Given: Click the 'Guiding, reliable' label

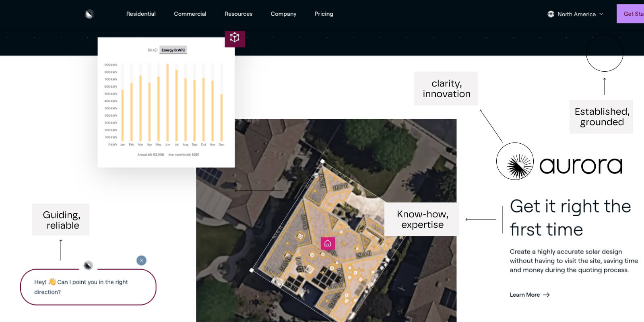Looking at the screenshot, I should click(x=61, y=220).
